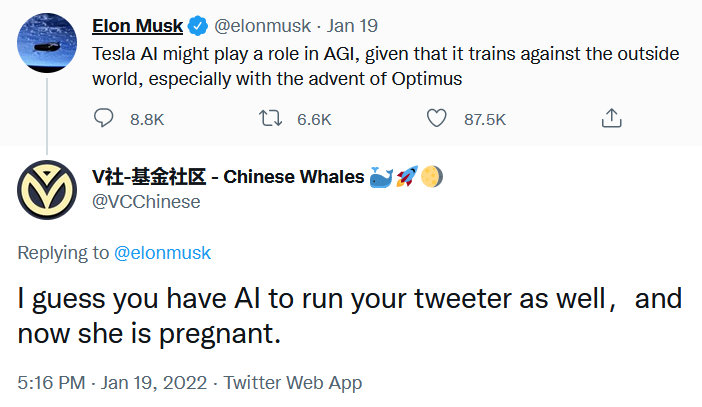This screenshot has height=407, width=702.
Task: Open Elon Musk's profile picture
Action: [x=47, y=45]
